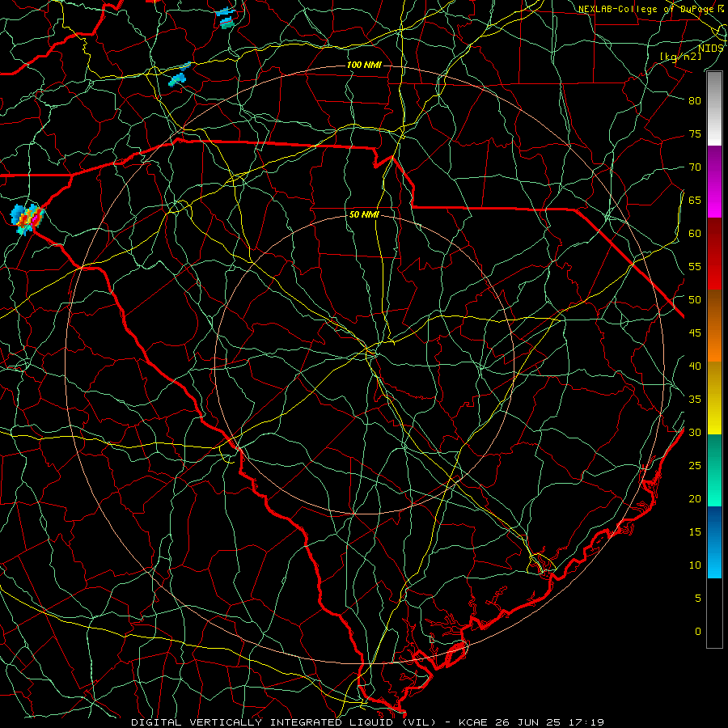
Task: Click the legend value "55"
Action: (695, 267)
